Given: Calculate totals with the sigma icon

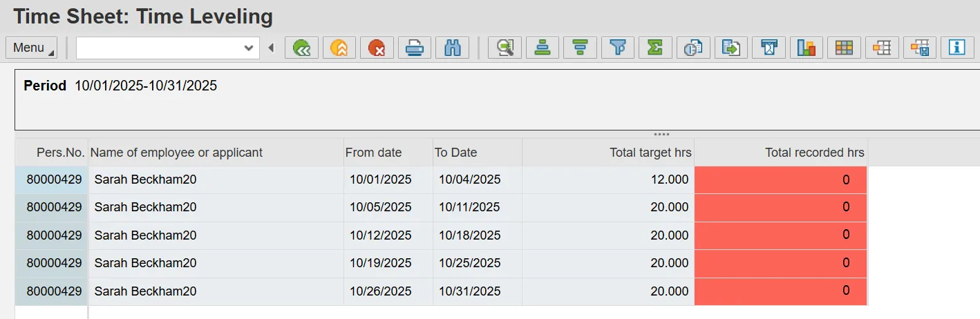Looking at the screenshot, I should 655,48.
